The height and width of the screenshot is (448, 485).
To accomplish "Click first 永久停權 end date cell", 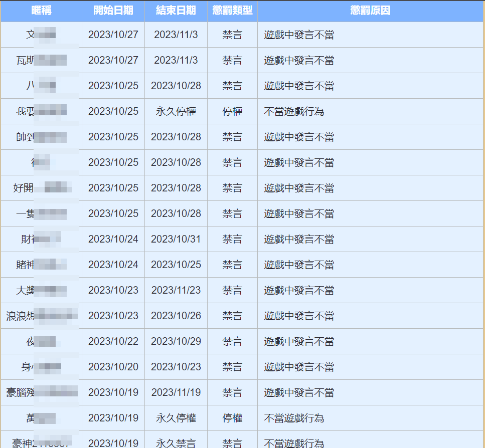I will pyautogui.click(x=176, y=111).
